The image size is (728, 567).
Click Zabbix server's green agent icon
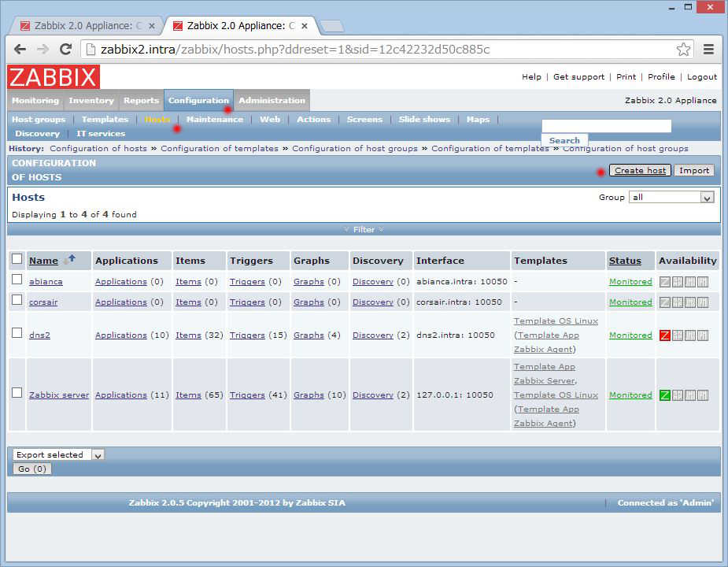(665, 395)
